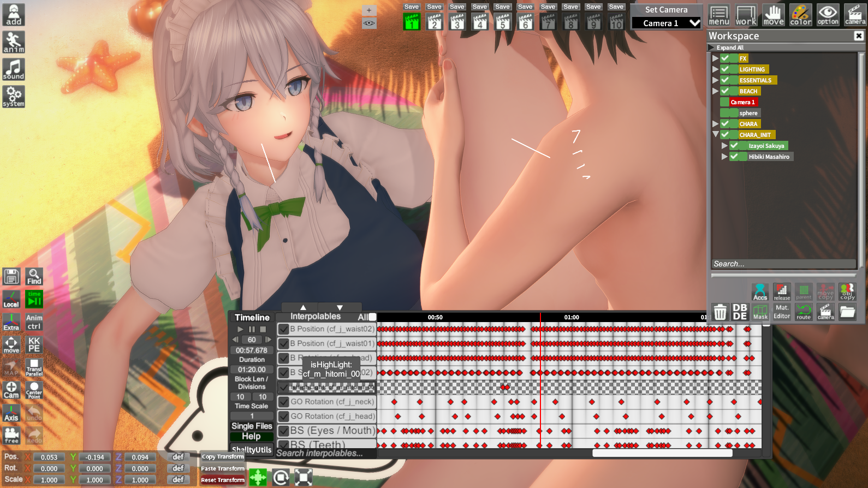Open the sound settings icon

pos(14,69)
